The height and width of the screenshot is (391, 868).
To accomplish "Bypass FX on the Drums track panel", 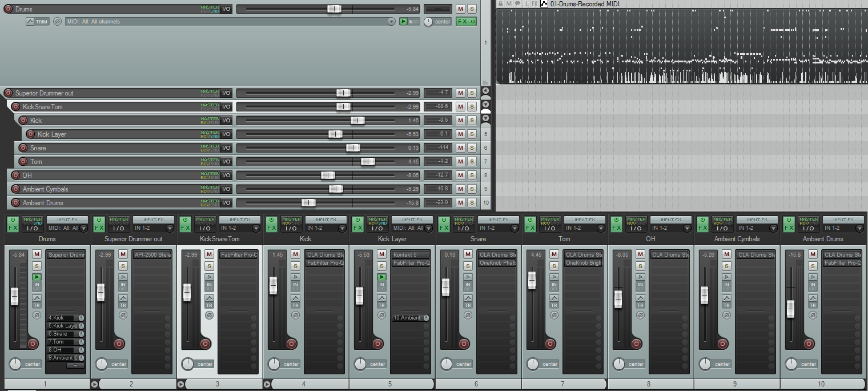I will 473,22.
